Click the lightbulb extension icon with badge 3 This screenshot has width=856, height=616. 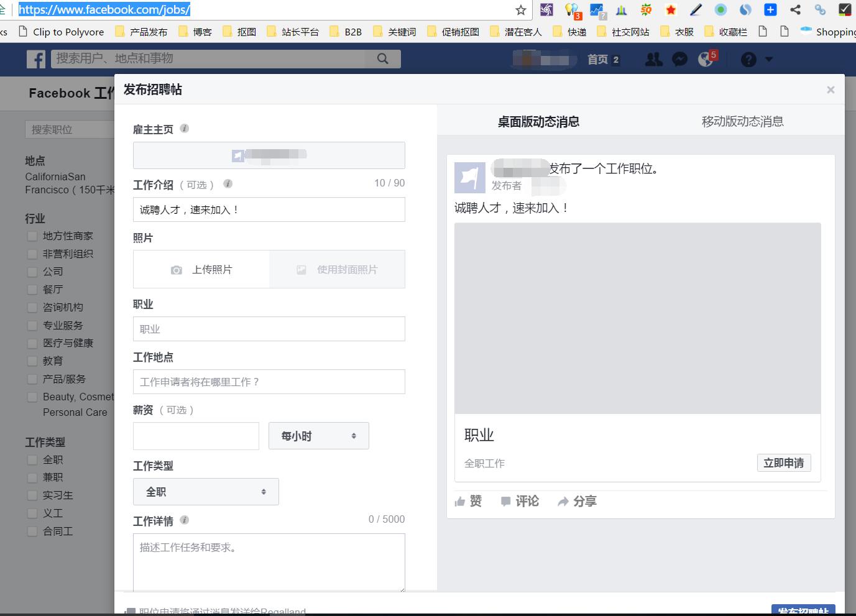pyautogui.click(x=572, y=11)
